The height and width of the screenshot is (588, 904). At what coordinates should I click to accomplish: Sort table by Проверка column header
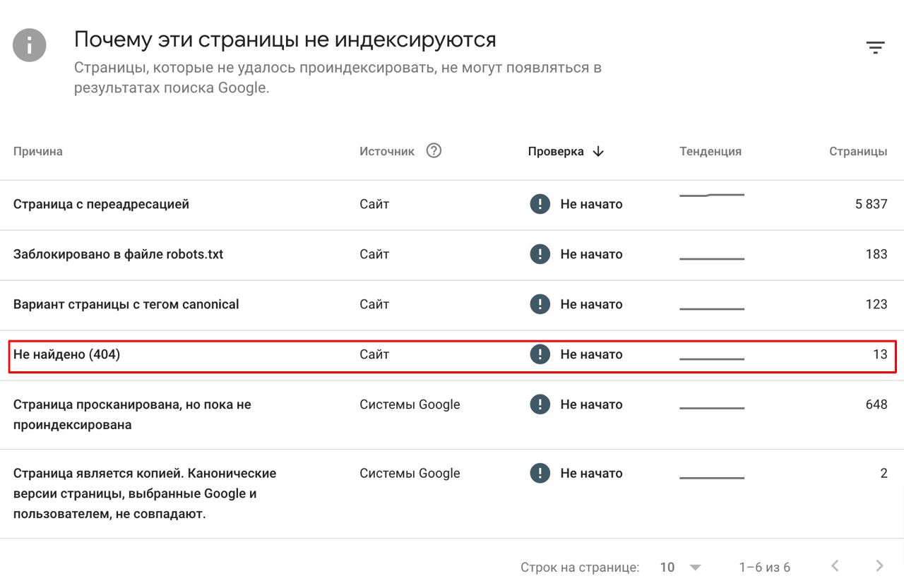[x=556, y=152]
